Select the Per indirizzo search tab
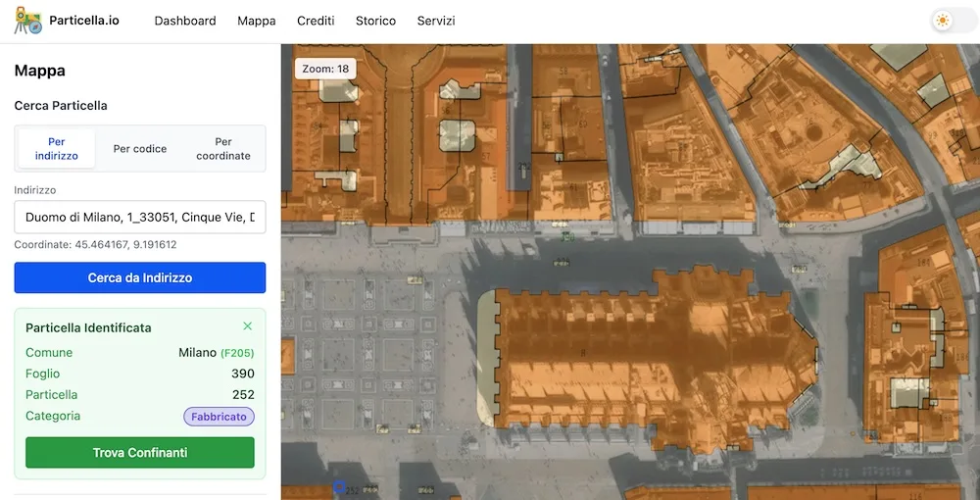 pos(56,149)
